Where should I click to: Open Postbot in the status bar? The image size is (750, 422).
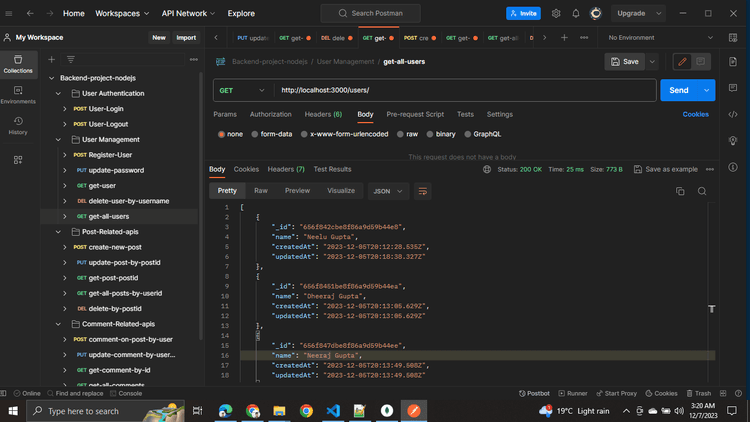point(534,393)
